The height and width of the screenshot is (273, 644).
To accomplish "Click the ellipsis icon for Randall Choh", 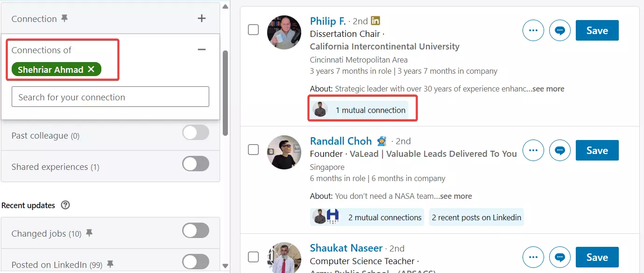I will coord(533,150).
